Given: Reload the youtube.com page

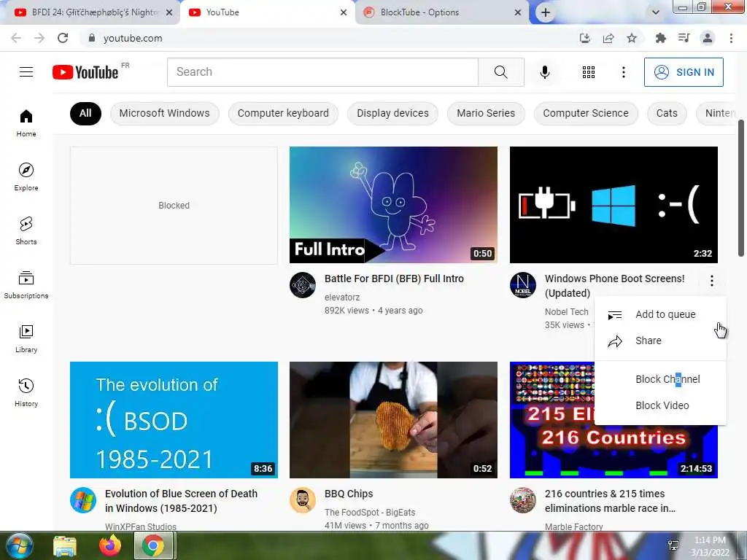Looking at the screenshot, I should (63, 38).
